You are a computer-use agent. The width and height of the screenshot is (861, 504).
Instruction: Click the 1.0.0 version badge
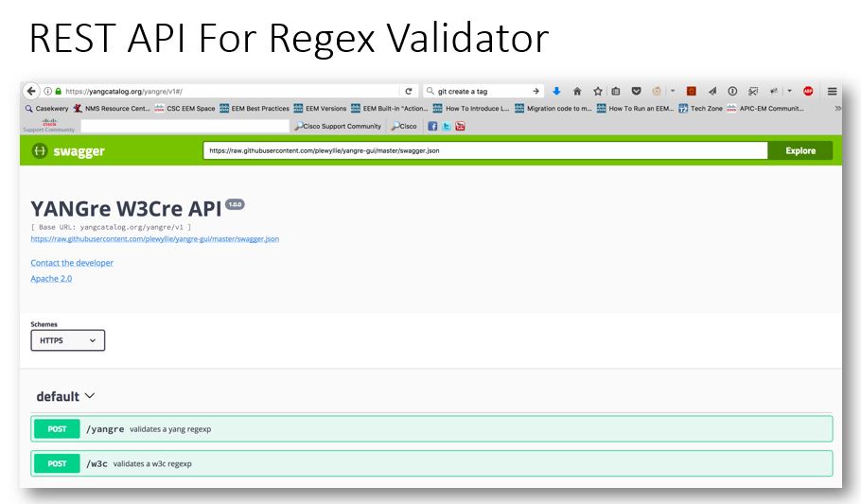235,204
